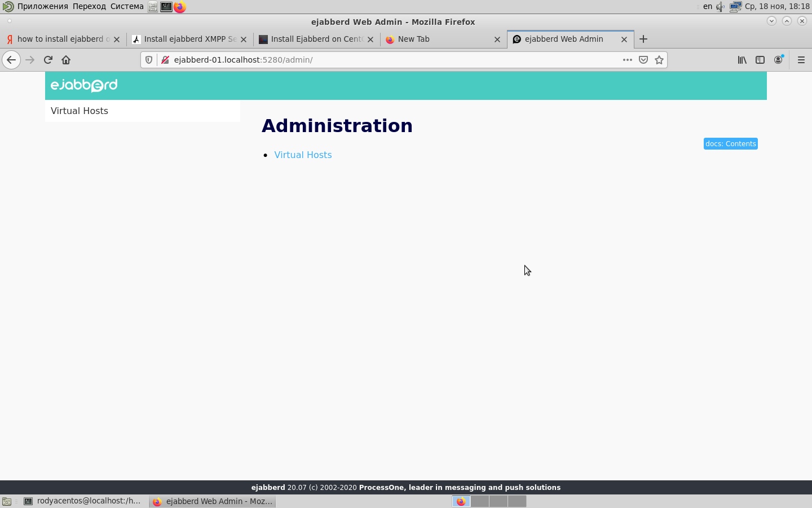This screenshot has width=812, height=508.
Task: Open the Система menu
Action: [127, 7]
